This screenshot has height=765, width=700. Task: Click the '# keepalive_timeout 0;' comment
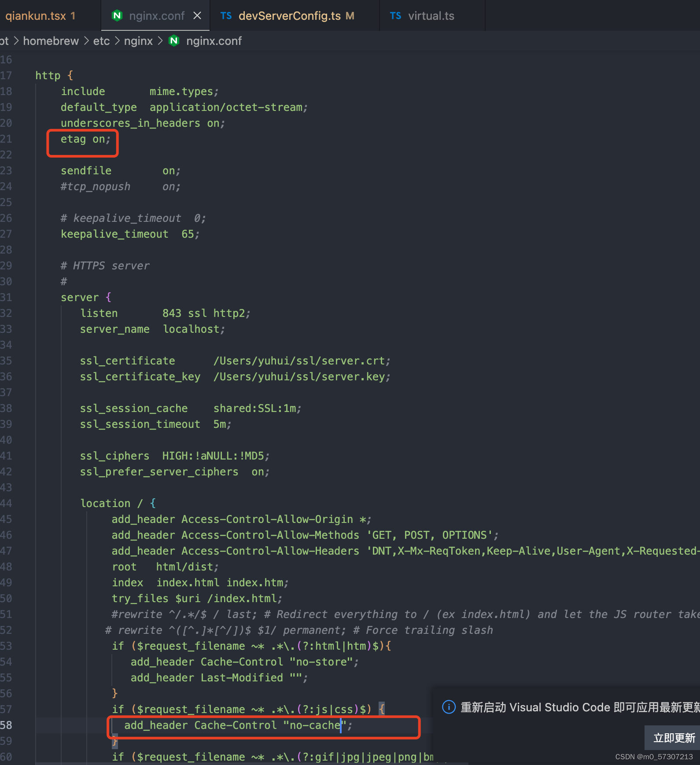pos(133,218)
